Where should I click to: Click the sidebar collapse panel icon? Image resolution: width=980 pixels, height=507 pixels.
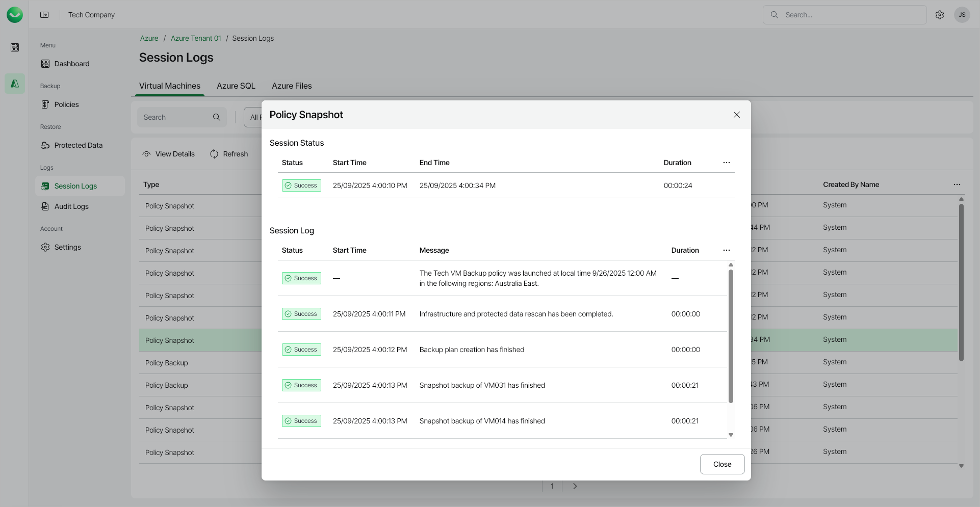[44, 15]
